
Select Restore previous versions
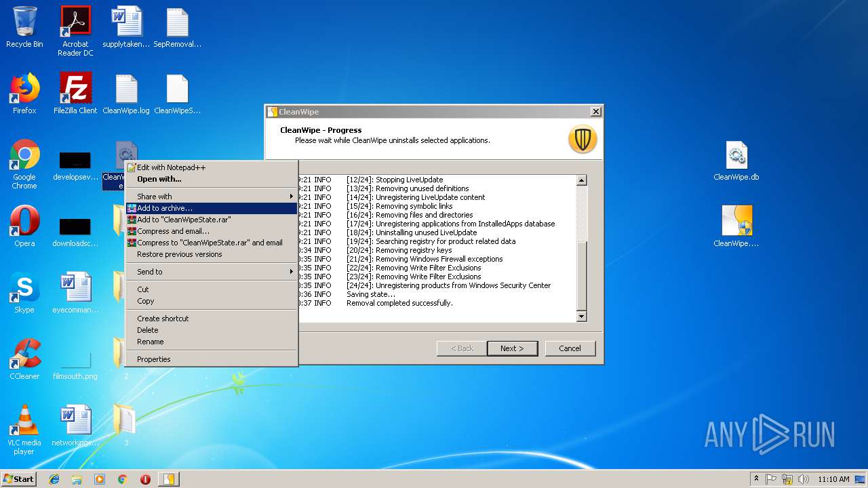click(212, 254)
